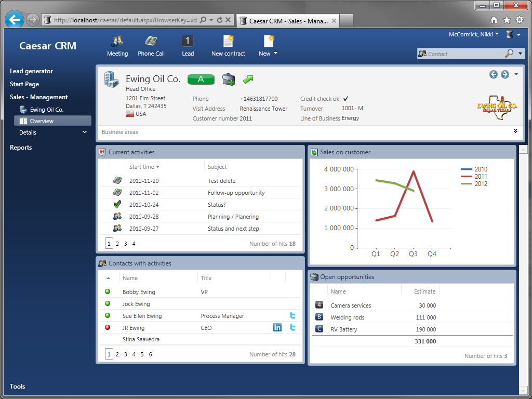Create a New contract
Viewport: 532px width, 399px height.
coord(229,41)
